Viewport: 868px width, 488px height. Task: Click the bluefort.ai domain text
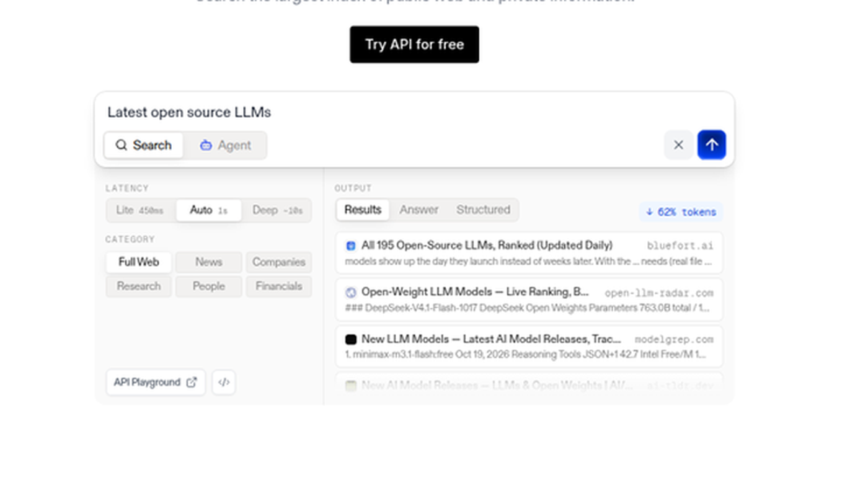point(680,246)
